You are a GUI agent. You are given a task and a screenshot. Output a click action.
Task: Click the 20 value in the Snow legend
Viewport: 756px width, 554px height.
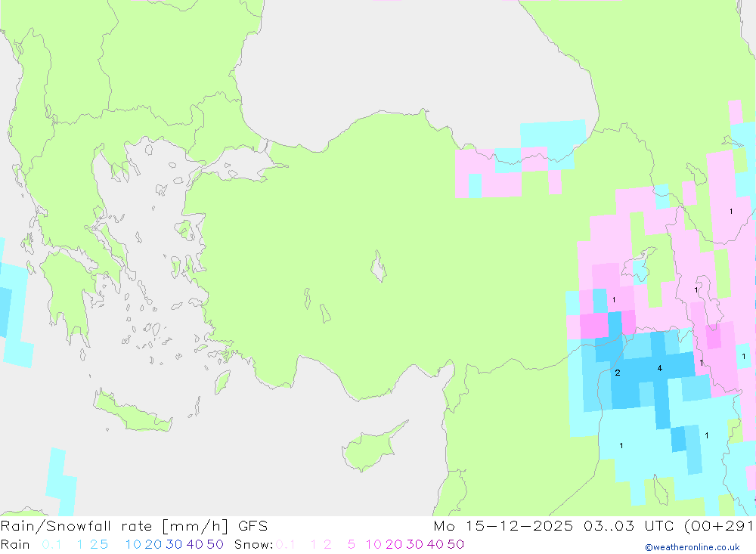[394, 544]
